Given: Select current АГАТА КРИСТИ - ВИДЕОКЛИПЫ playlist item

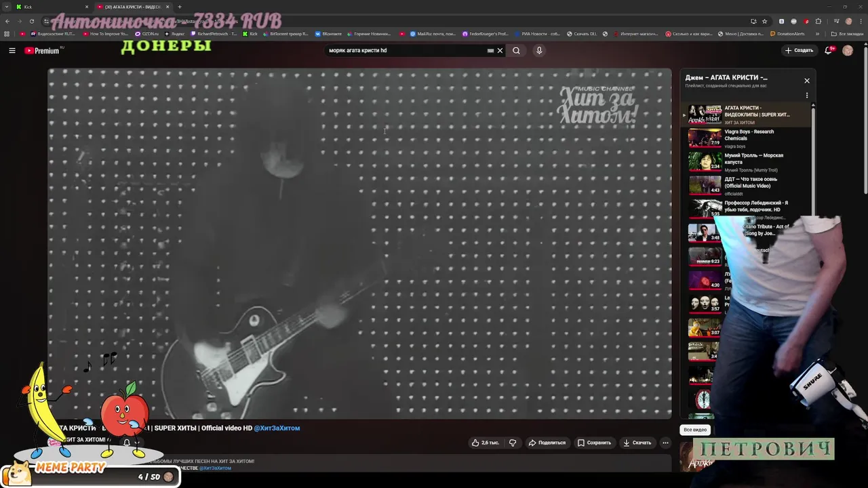Looking at the screenshot, I should pos(746,115).
